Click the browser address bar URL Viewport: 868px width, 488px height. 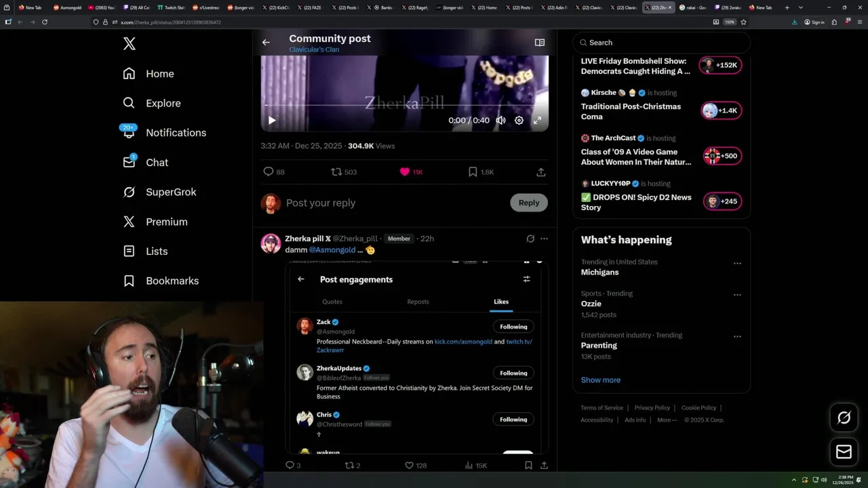pos(171,22)
